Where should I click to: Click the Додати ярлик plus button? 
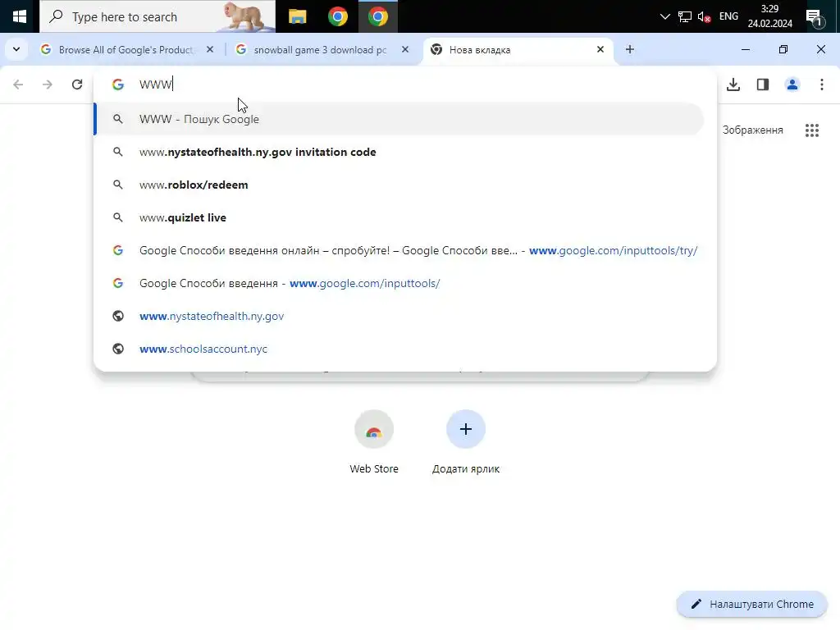pos(466,429)
